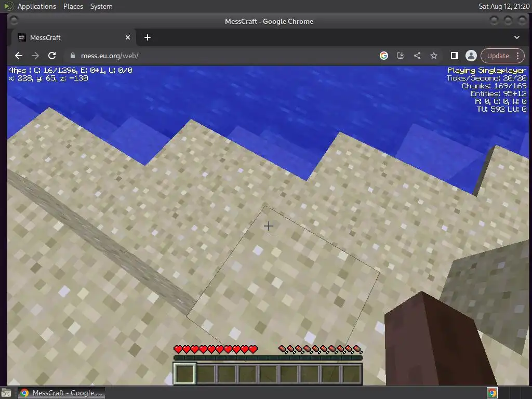This screenshot has height=399, width=532.
Task: Toggle the Chrome side panel
Action: pyautogui.click(x=454, y=56)
